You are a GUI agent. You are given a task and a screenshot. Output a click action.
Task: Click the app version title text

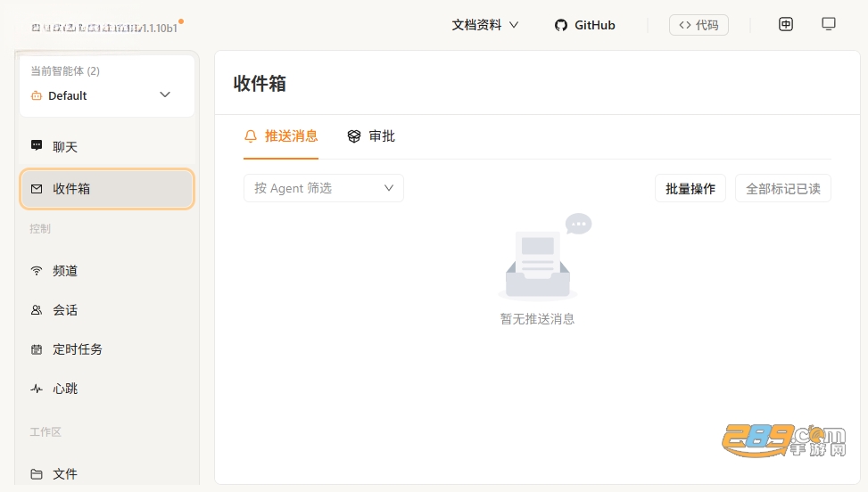(104, 28)
